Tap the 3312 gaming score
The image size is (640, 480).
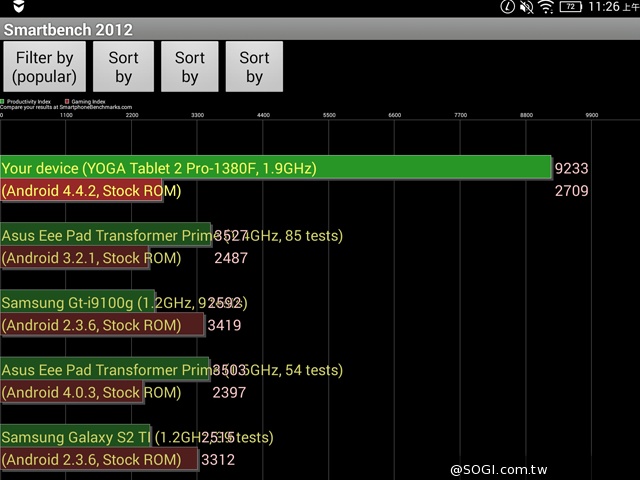pos(218,460)
